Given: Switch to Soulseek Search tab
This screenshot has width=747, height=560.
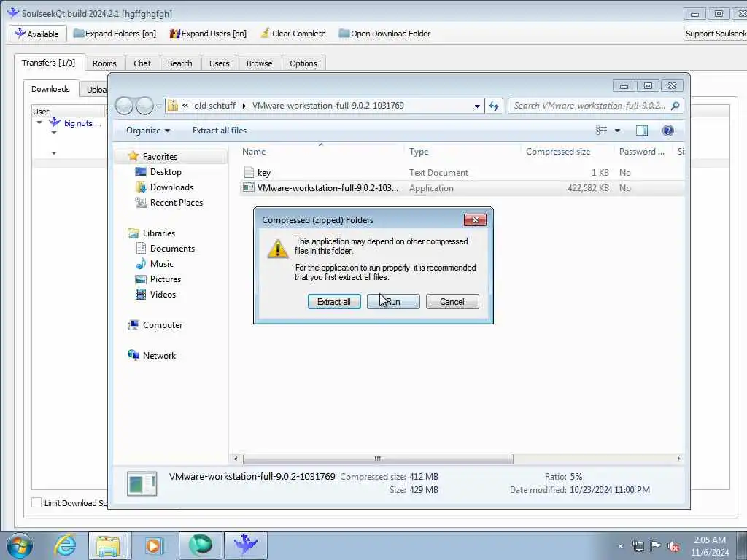Looking at the screenshot, I should click(x=179, y=63).
